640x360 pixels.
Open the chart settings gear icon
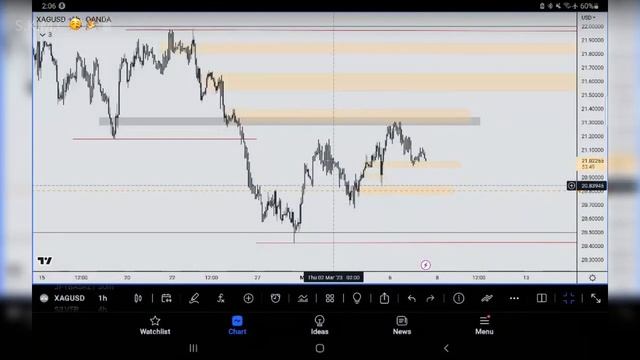pyautogui.click(x=592, y=278)
